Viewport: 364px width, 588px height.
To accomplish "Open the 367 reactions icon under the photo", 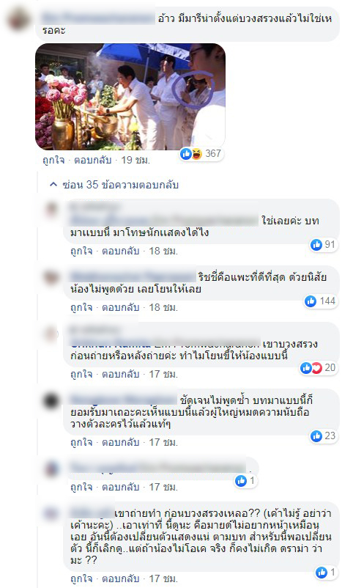I will [201, 153].
